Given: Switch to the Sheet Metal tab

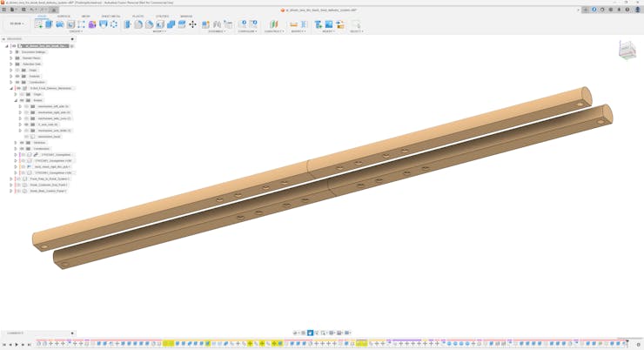Looking at the screenshot, I should coord(111,17).
